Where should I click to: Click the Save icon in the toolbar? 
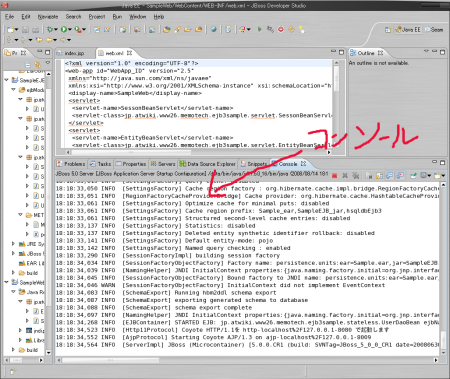click(25, 30)
